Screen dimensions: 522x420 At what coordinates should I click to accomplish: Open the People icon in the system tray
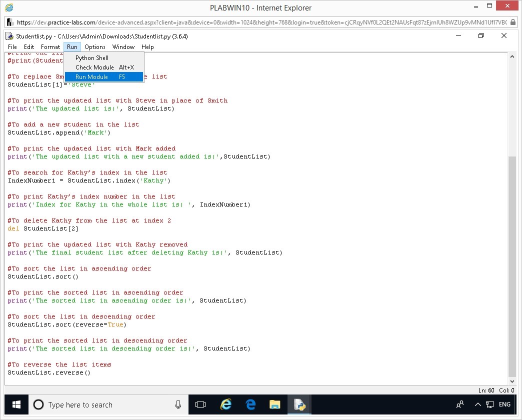click(460, 404)
